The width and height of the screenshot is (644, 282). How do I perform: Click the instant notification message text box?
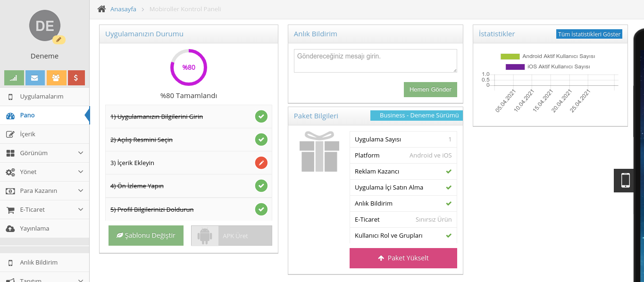(x=375, y=61)
